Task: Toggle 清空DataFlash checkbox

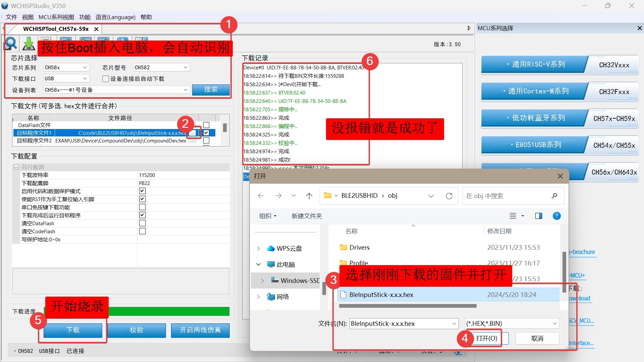Action: point(142,223)
